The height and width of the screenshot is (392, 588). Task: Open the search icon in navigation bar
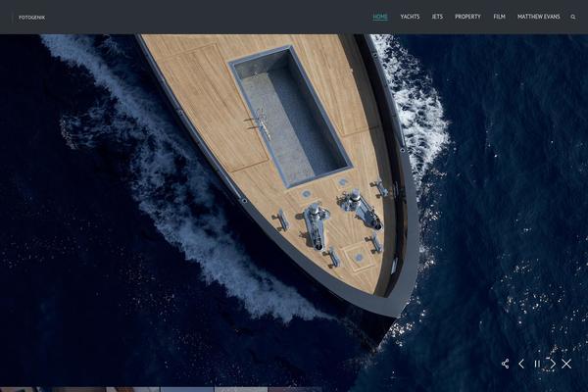[x=572, y=17]
